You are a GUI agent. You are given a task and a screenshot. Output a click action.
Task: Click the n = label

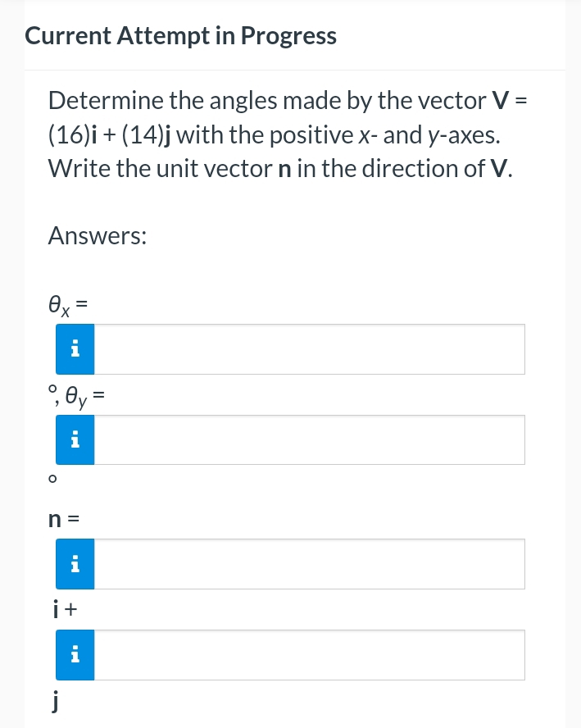coord(61,518)
